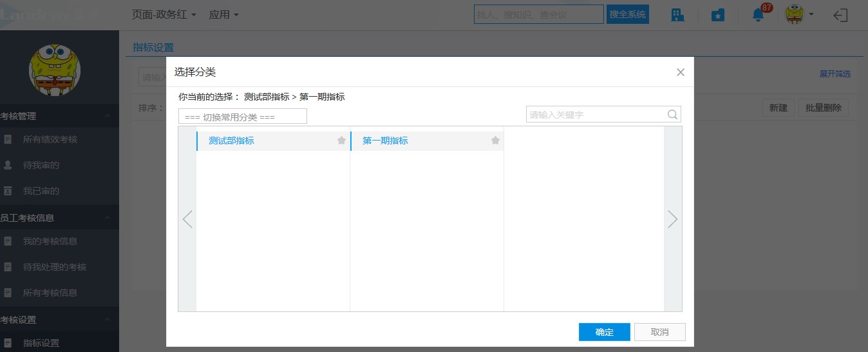
Task: Open 待我审的 in sidebar
Action: [x=41, y=165]
